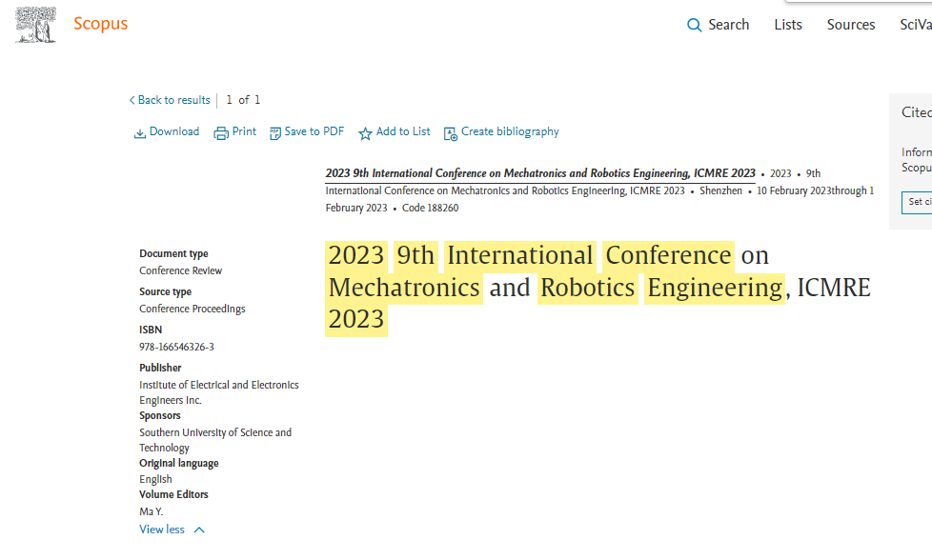The width and height of the screenshot is (932, 560).
Task: Click the Elsevier tree logo
Action: pyautogui.click(x=35, y=25)
